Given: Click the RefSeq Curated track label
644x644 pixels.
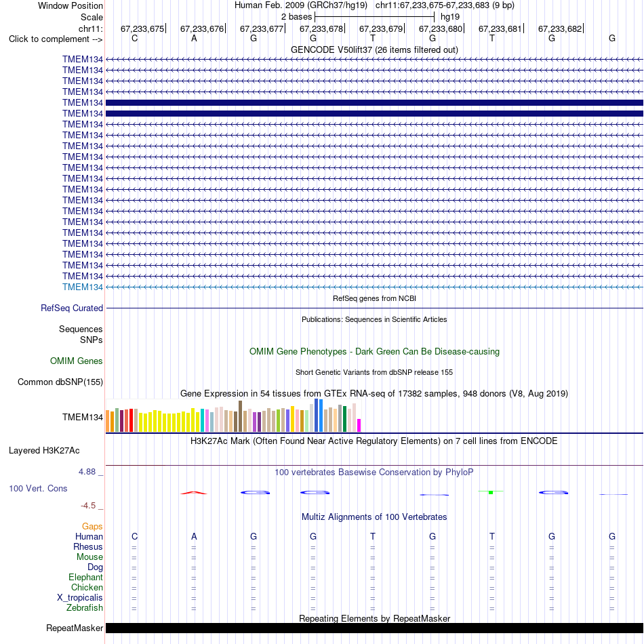Looking at the screenshot, I should [x=72, y=308].
